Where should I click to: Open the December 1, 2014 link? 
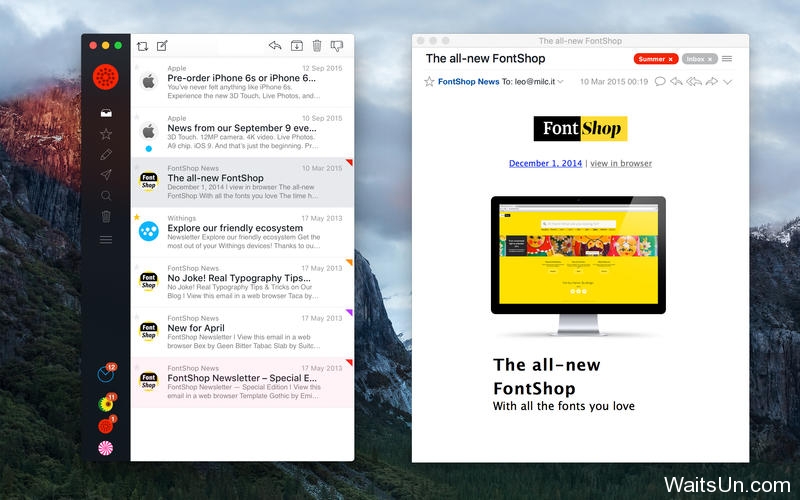[x=545, y=163]
